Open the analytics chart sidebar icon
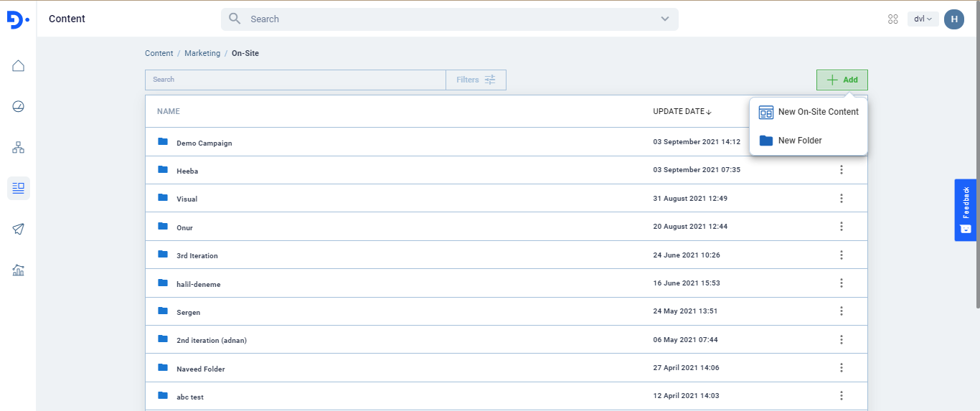 [19, 270]
